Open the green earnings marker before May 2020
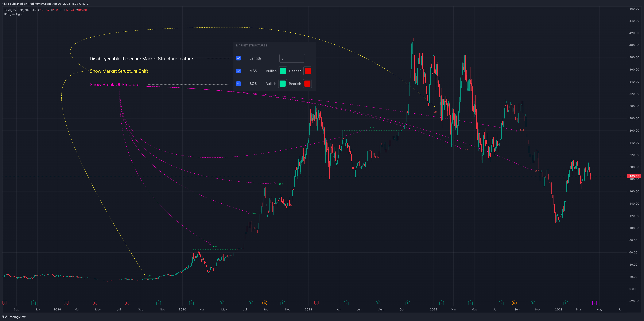Image resolution: width=644 pixels, height=321 pixels. [222, 303]
